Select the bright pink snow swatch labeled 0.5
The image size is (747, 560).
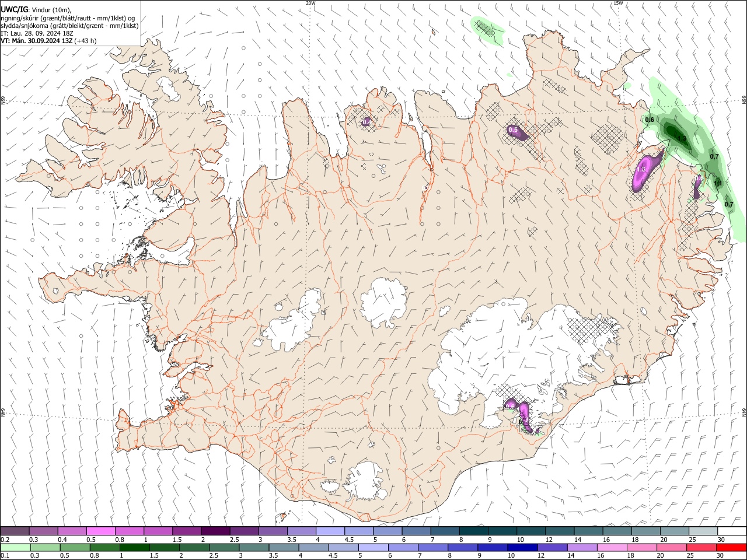[x=101, y=531]
